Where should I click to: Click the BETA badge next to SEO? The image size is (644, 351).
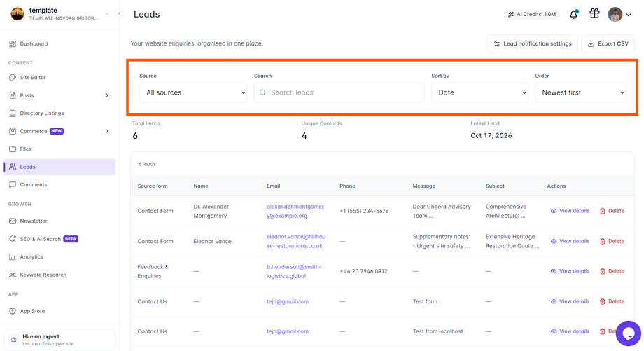click(71, 239)
